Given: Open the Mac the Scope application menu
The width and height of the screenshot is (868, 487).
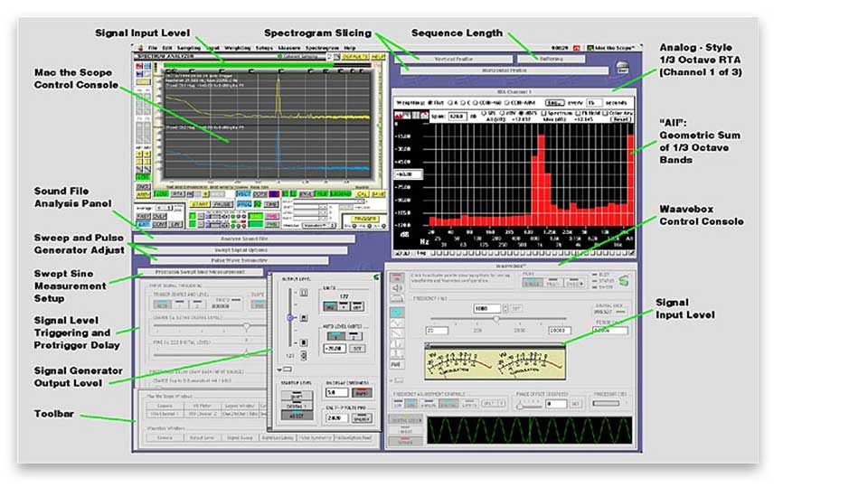Looking at the screenshot, I should click(x=613, y=48).
